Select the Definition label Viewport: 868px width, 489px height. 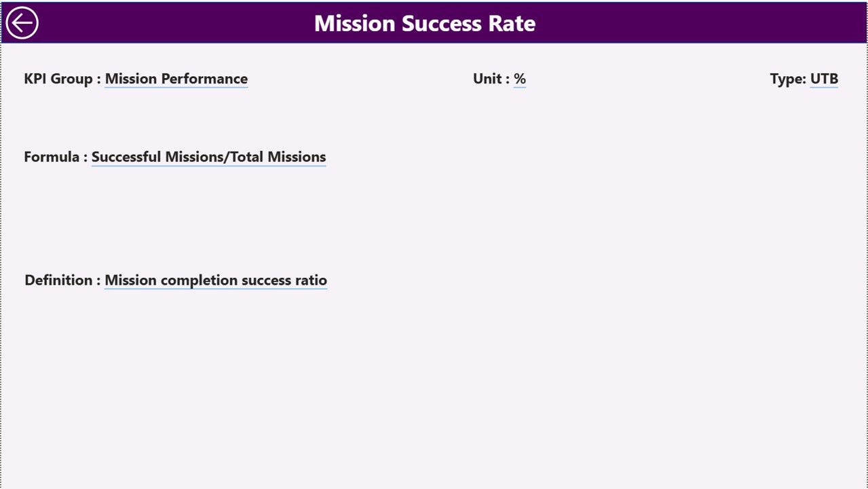click(x=61, y=280)
